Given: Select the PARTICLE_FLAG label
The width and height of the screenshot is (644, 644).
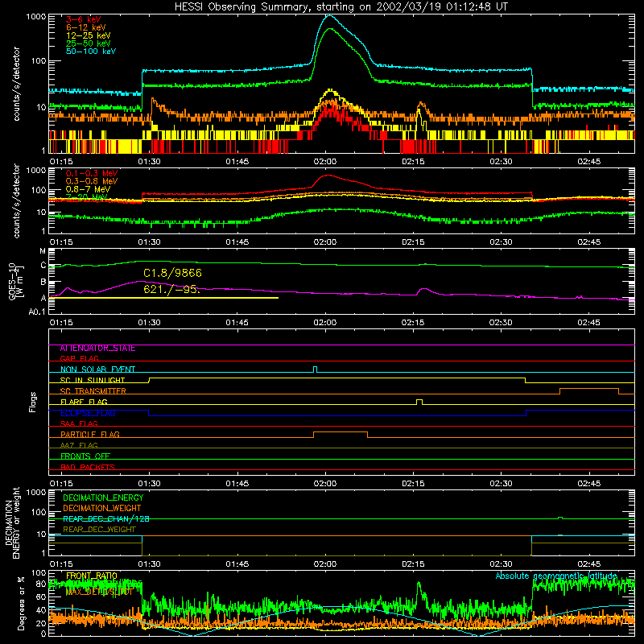Looking at the screenshot, I should coord(90,435).
